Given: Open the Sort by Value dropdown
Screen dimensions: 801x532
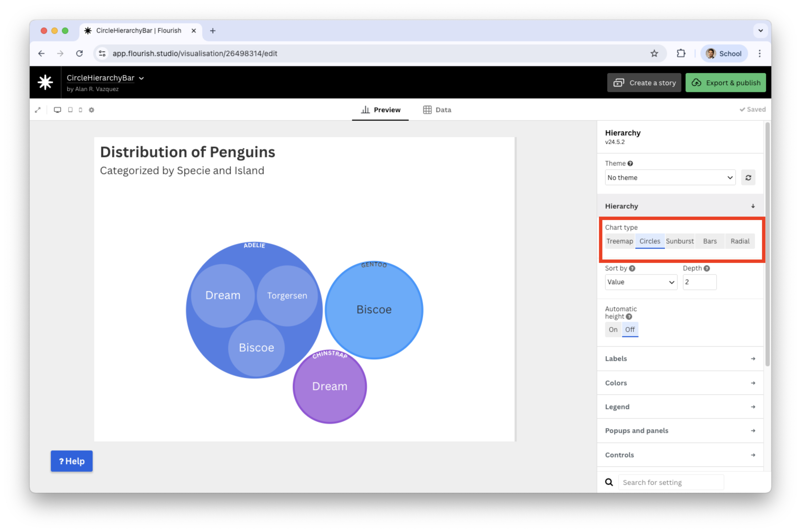Looking at the screenshot, I should click(x=641, y=282).
